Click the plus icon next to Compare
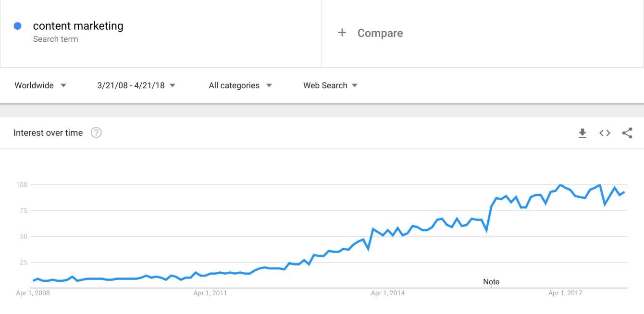The width and height of the screenshot is (644, 314). [342, 33]
